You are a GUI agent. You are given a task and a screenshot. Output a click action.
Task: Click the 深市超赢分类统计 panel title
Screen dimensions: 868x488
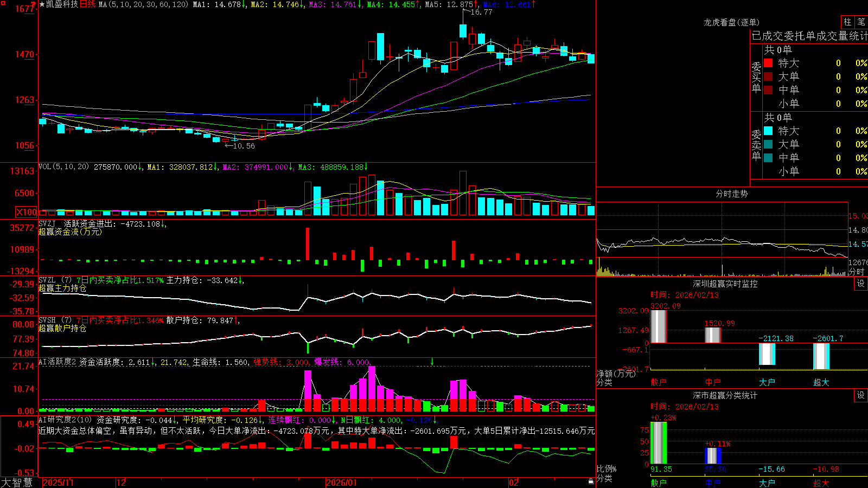tap(725, 395)
